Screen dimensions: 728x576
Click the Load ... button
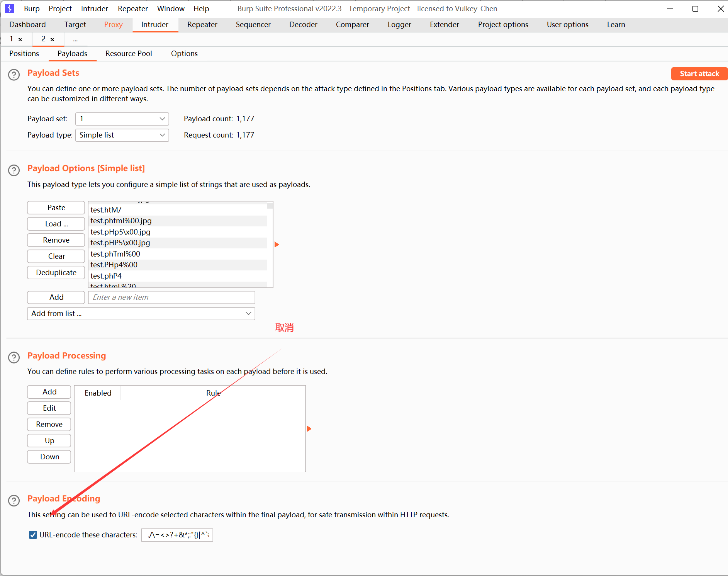coord(56,224)
